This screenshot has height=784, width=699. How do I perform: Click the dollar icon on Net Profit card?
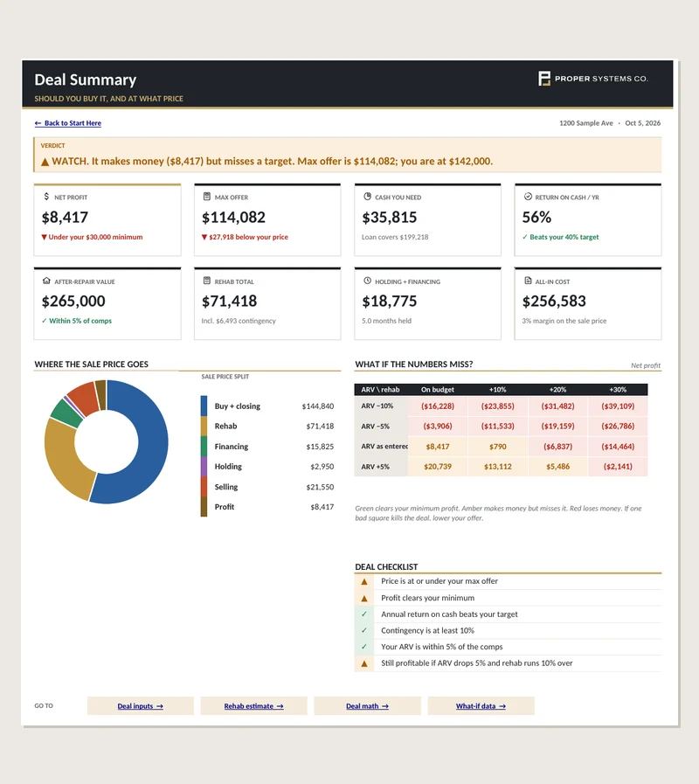pyautogui.click(x=46, y=197)
